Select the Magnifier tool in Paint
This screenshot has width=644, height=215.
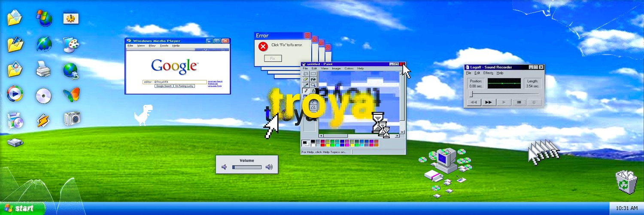(313, 85)
